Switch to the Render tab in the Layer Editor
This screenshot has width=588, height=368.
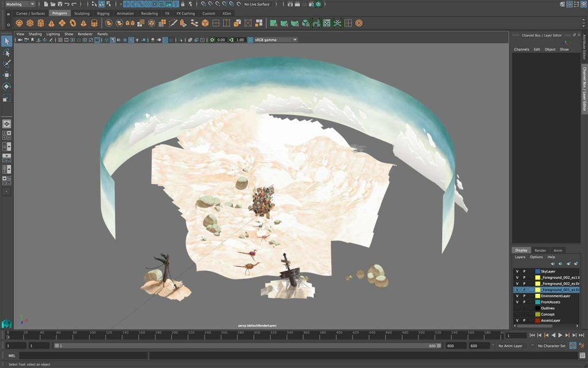[x=540, y=250]
